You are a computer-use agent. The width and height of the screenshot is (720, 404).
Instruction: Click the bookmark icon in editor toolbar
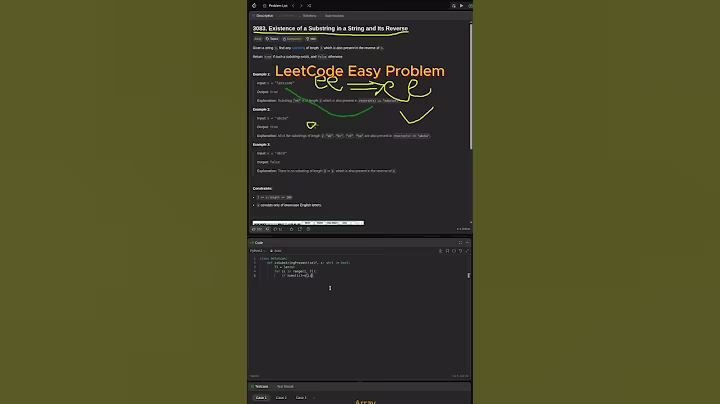click(447, 251)
